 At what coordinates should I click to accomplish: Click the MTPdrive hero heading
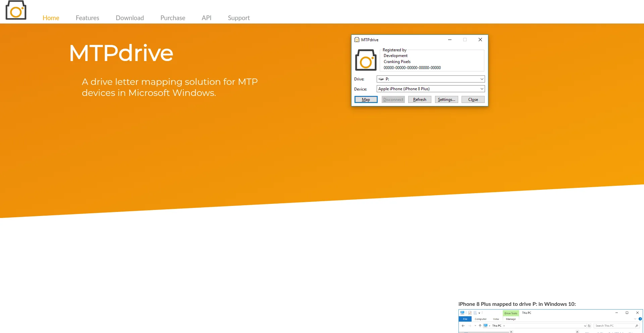tap(121, 53)
